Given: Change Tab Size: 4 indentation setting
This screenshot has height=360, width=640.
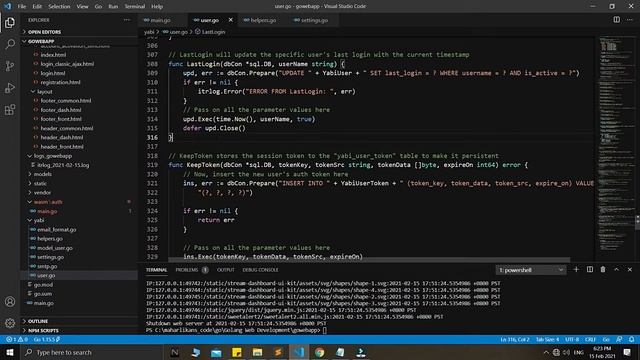Looking at the screenshot, I should pyautogui.click(x=547, y=339).
